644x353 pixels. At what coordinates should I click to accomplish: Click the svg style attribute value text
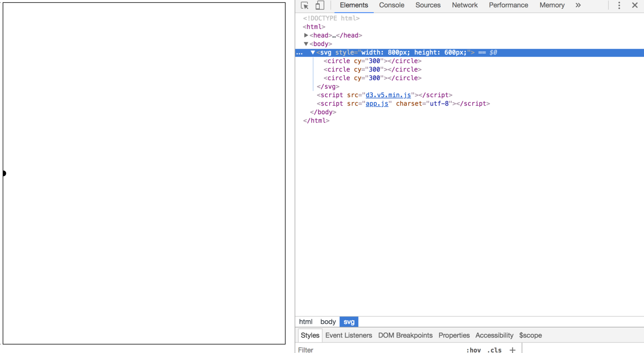[414, 53]
